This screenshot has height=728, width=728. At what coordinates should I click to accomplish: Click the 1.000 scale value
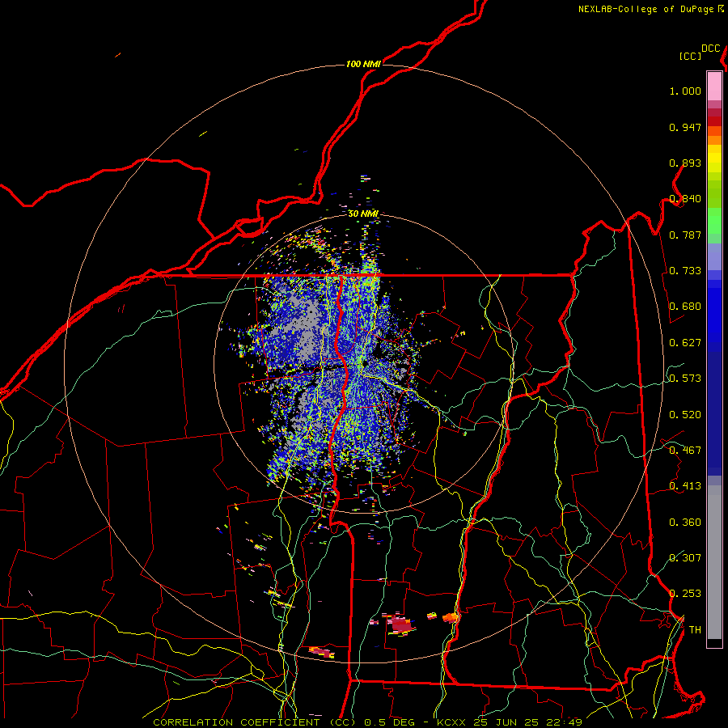coord(685,91)
